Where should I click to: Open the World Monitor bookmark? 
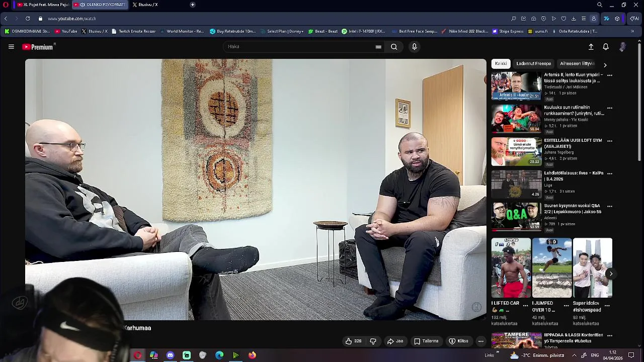pyautogui.click(x=182, y=31)
